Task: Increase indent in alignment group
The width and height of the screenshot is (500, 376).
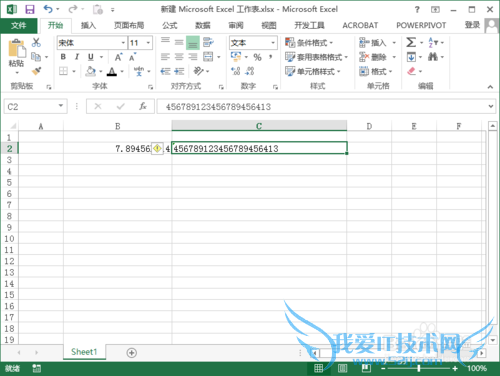Action: coord(179,71)
